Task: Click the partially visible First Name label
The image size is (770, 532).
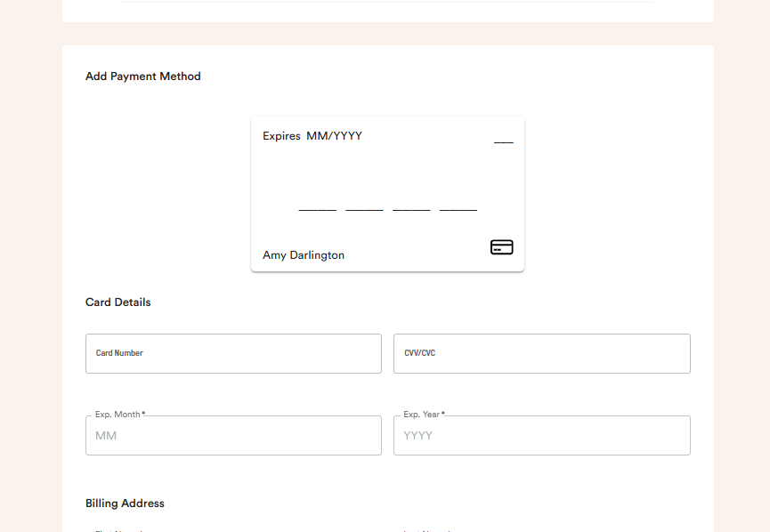Action: tap(119, 530)
